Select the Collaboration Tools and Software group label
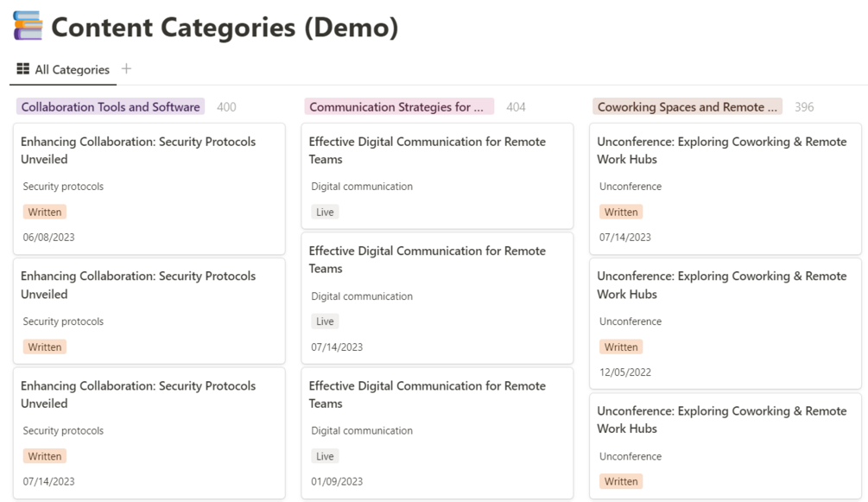The image size is (868, 502). pos(111,107)
